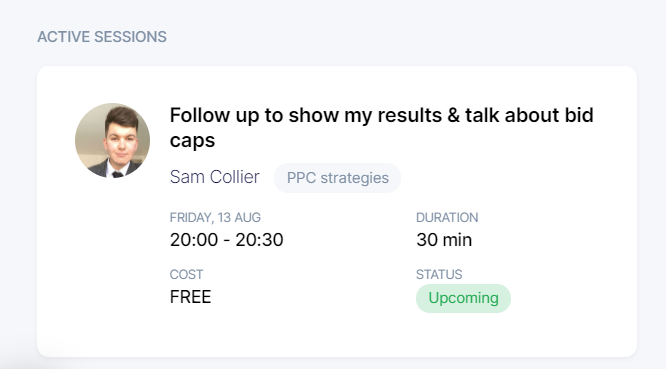The image size is (666, 369).
Task: Select the FRIDAY weekday text
Action: (191, 217)
